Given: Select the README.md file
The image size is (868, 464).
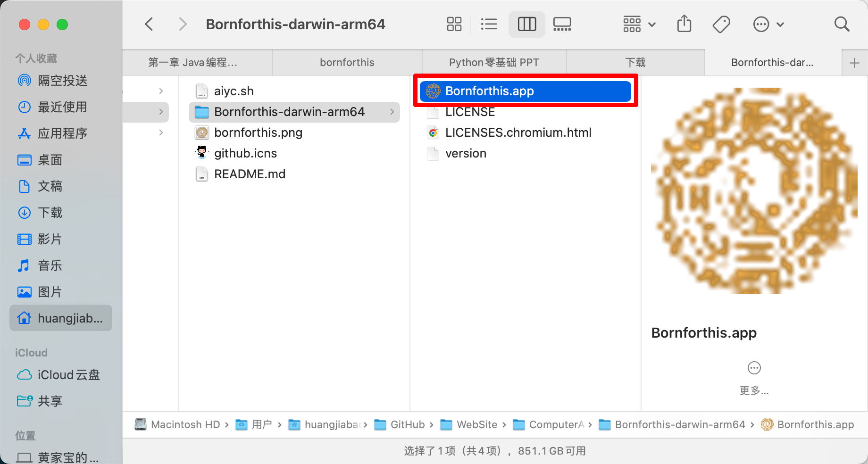Looking at the screenshot, I should [x=294, y=174].
